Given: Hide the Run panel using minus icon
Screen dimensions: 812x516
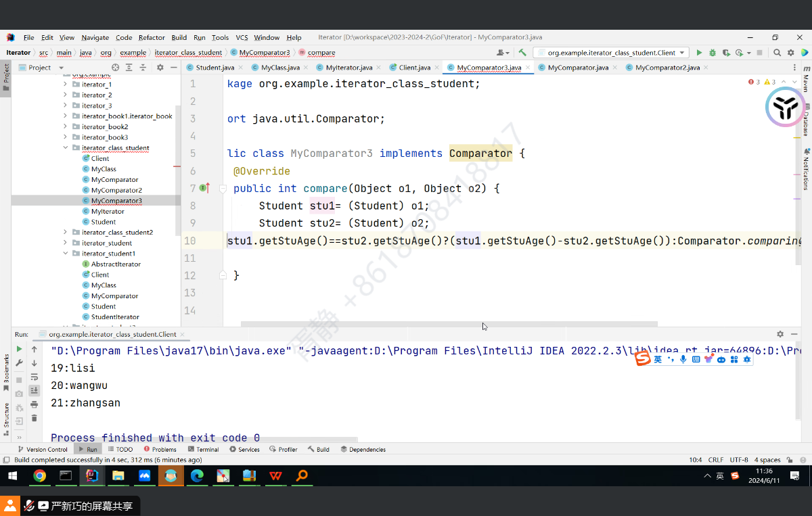Looking at the screenshot, I should click(794, 334).
